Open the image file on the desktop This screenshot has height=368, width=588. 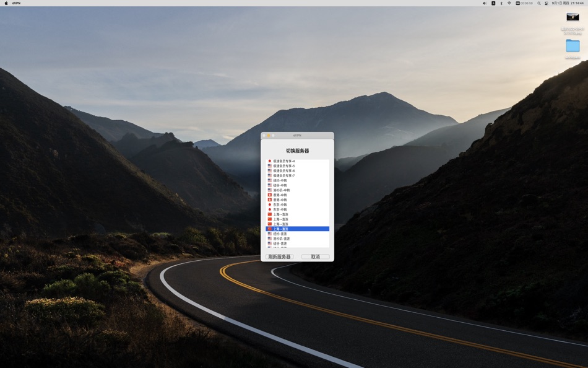(x=571, y=17)
